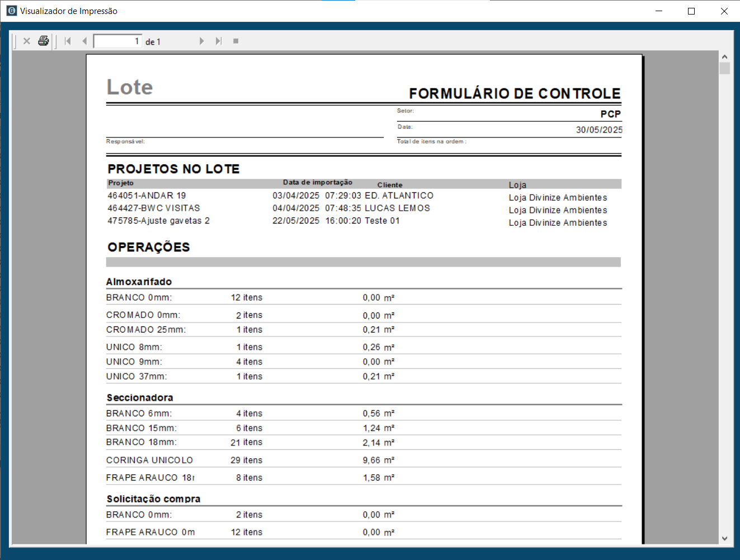Click the vertical scrollbar thumb
The image size is (740, 560).
point(724,68)
